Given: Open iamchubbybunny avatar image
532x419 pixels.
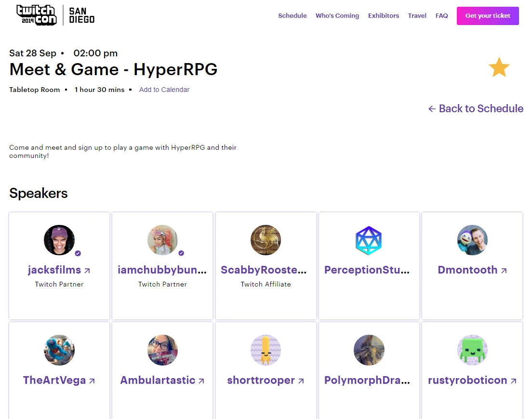Looking at the screenshot, I should [162, 240].
